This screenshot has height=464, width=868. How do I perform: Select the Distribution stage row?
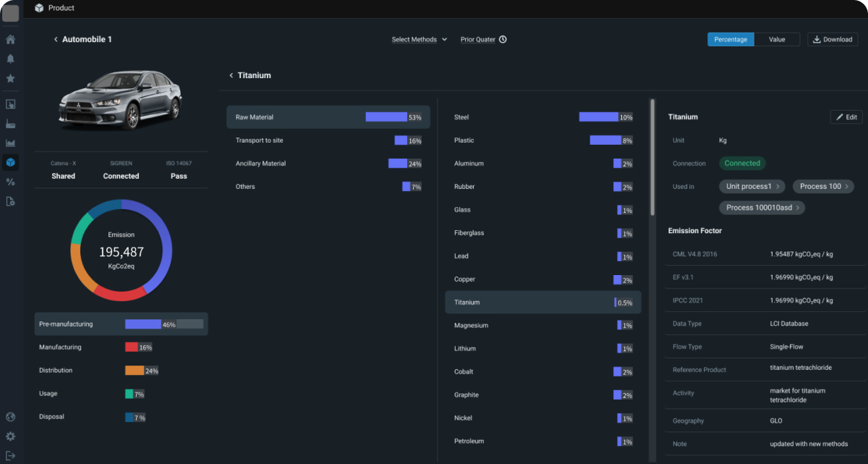tap(121, 371)
